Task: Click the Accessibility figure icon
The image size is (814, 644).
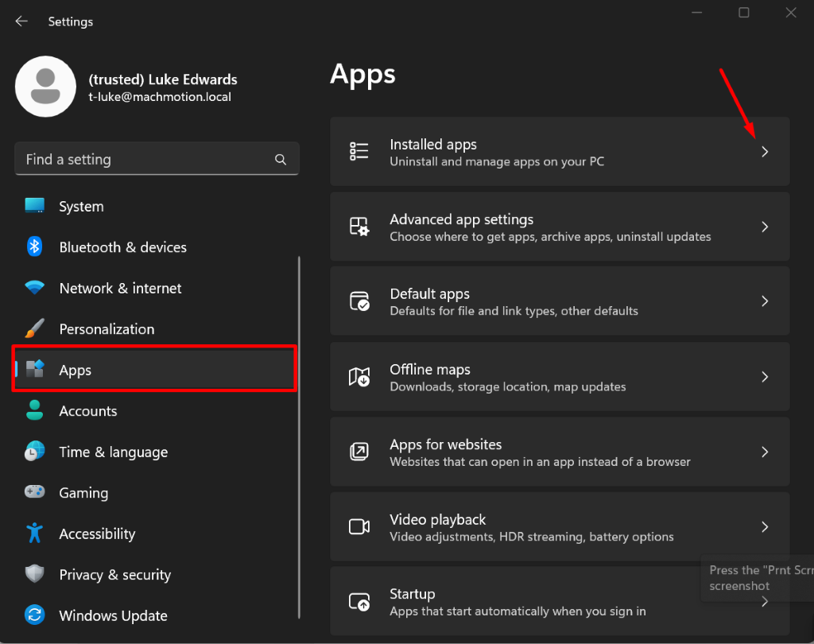Action: (x=34, y=533)
